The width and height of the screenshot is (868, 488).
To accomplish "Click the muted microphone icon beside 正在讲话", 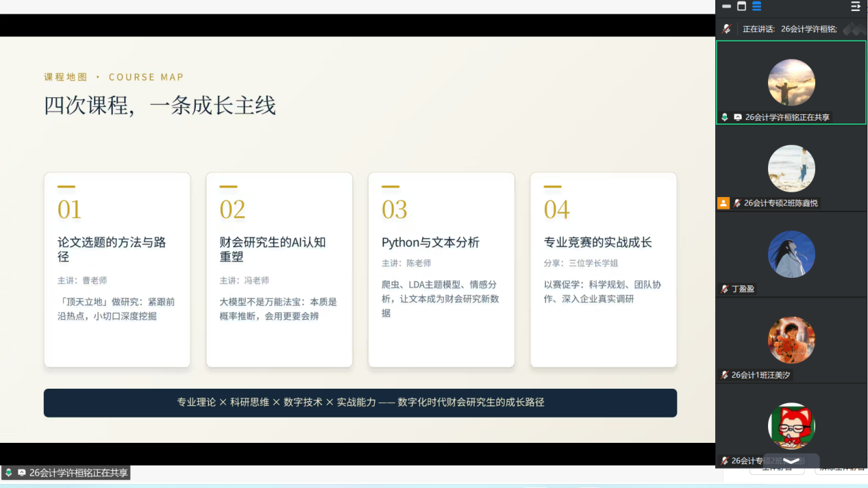I will [x=727, y=29].
